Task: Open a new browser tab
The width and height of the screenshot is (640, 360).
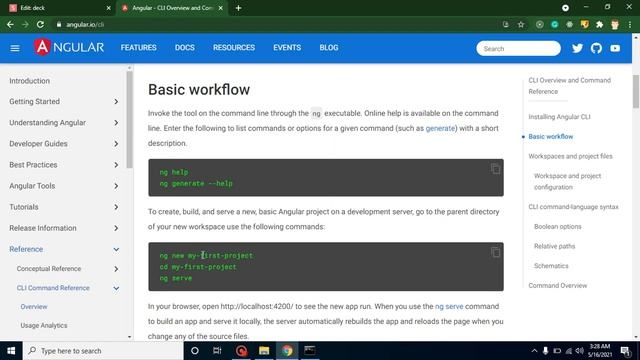Action: click(x=238, y=8)
